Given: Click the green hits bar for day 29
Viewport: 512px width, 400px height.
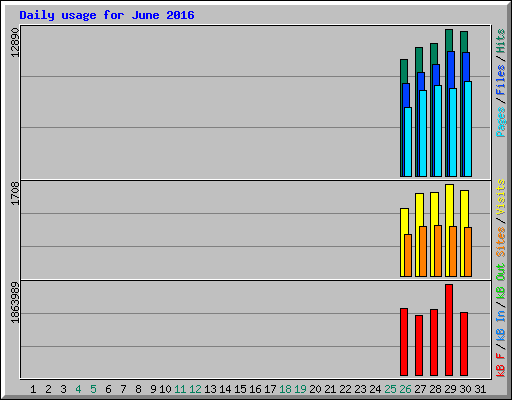Looking at the screenshot, I should 449,40.
